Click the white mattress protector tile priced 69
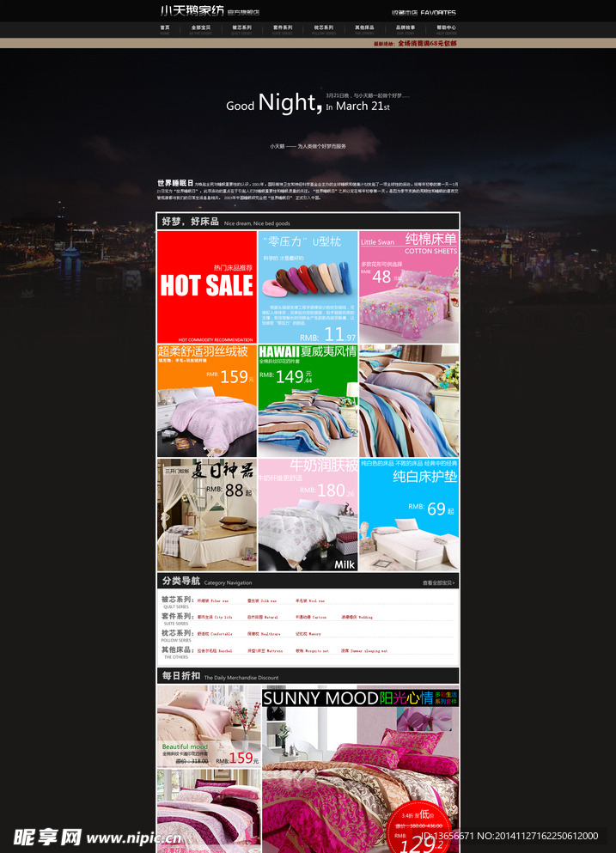616x853 pixels. click(x=409, y=515)
